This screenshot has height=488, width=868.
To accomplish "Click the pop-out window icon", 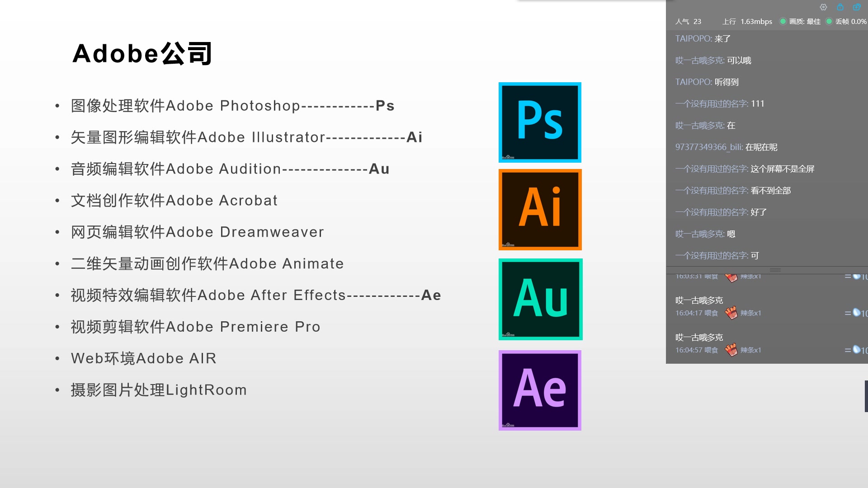I will pos(857,7).
